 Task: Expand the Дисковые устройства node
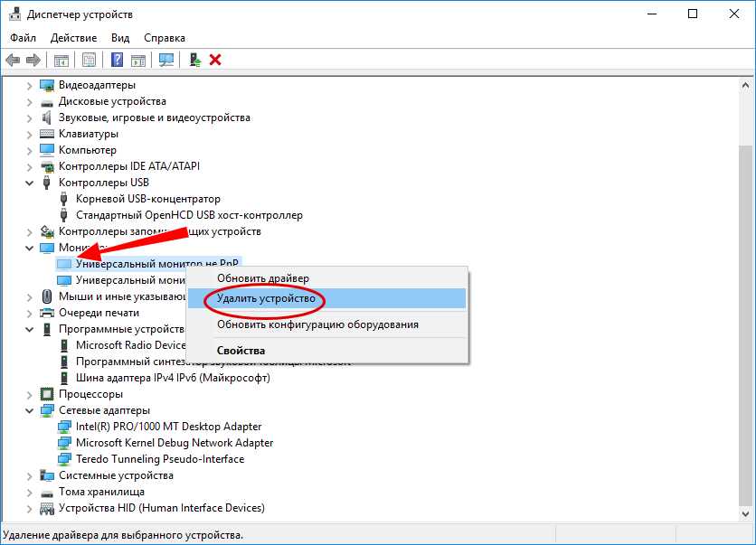[30, 102]
